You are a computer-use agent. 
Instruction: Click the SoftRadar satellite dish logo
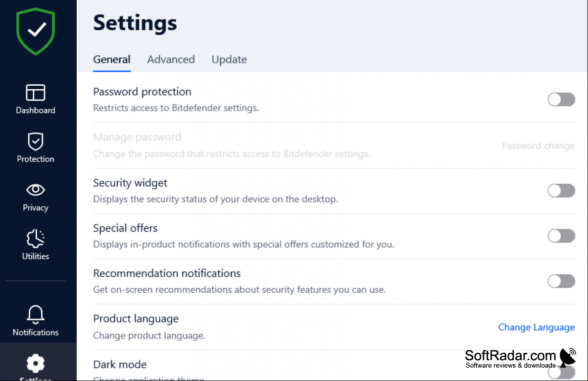pos(567,358)
